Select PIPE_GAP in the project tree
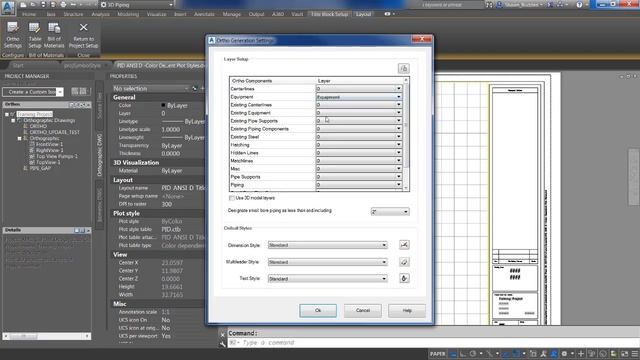640x360 pixels. tap(40, 168)
